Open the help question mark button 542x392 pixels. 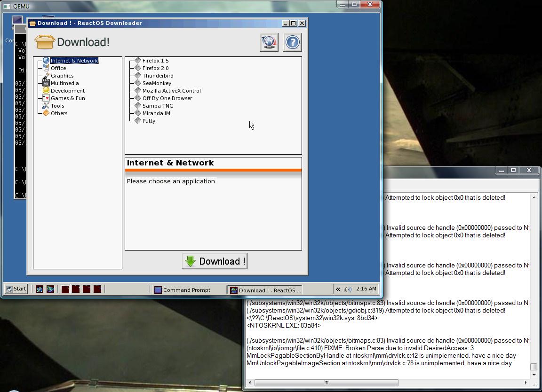[292, 42]
